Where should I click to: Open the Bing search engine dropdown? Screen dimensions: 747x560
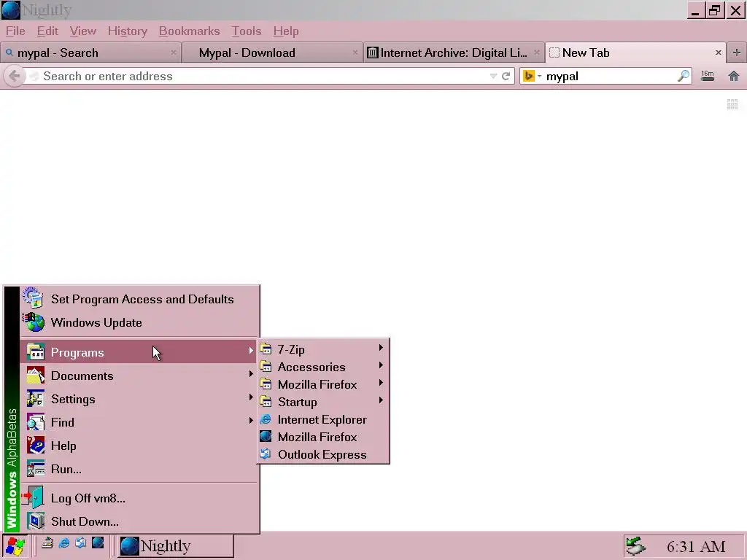tap(532, 76)
